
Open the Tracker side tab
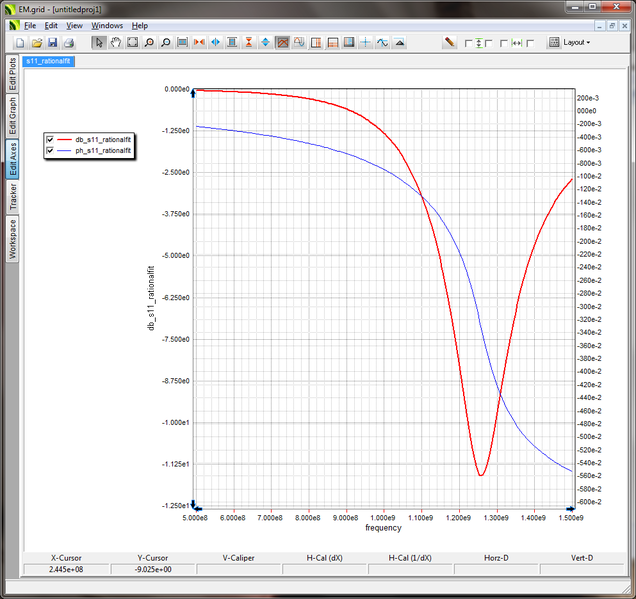click(13, 197)
